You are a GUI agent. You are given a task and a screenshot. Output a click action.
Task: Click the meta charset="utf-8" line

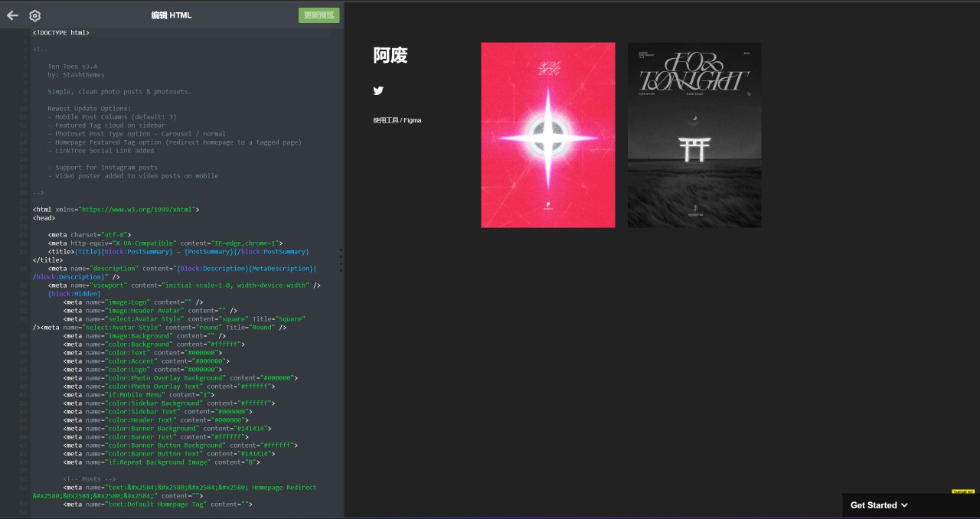[x=90, y=235]
